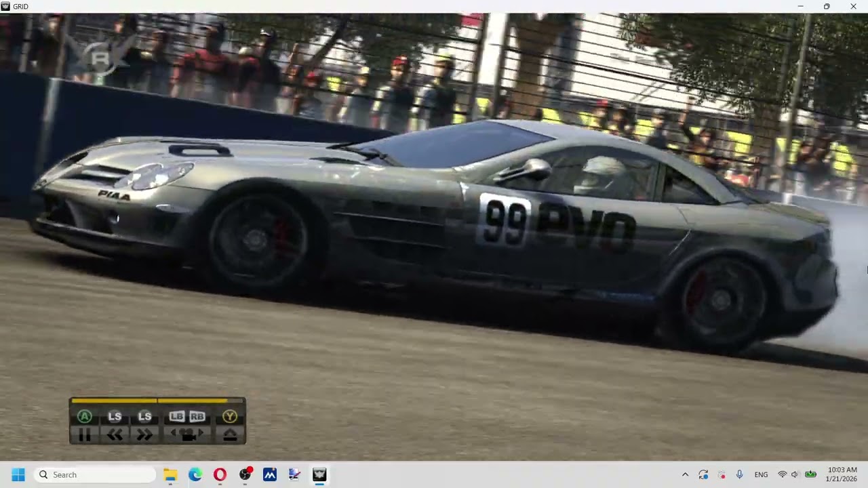Click the GRID window title bar icon
Image resolution: width=868 pixels, height=488 pixels.
[x=5, y=6]
